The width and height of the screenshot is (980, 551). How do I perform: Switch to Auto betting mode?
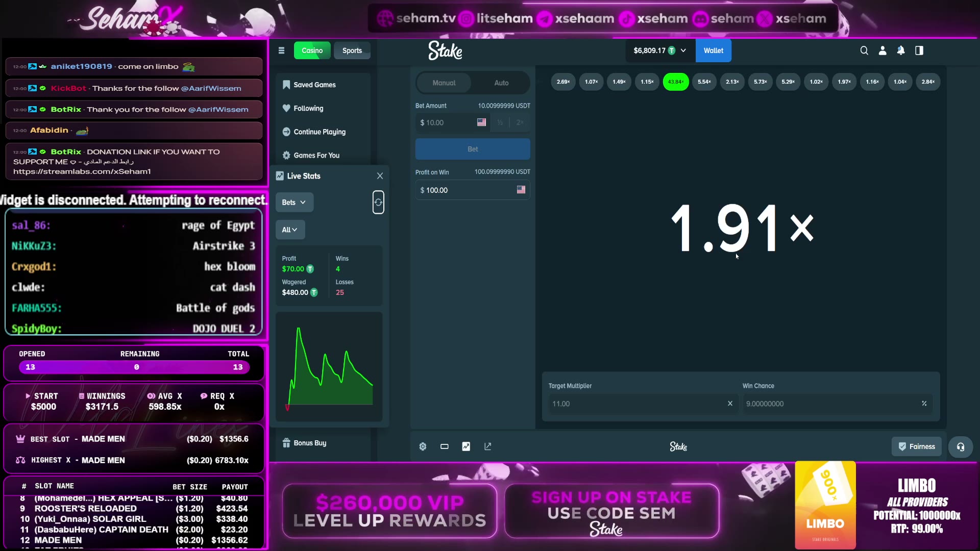501,83
